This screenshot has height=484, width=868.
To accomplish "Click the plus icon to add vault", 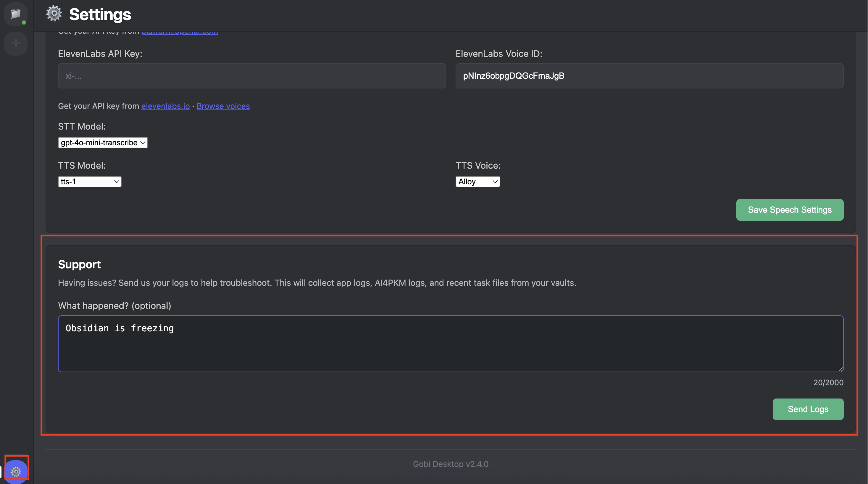I will pos(15,43).
